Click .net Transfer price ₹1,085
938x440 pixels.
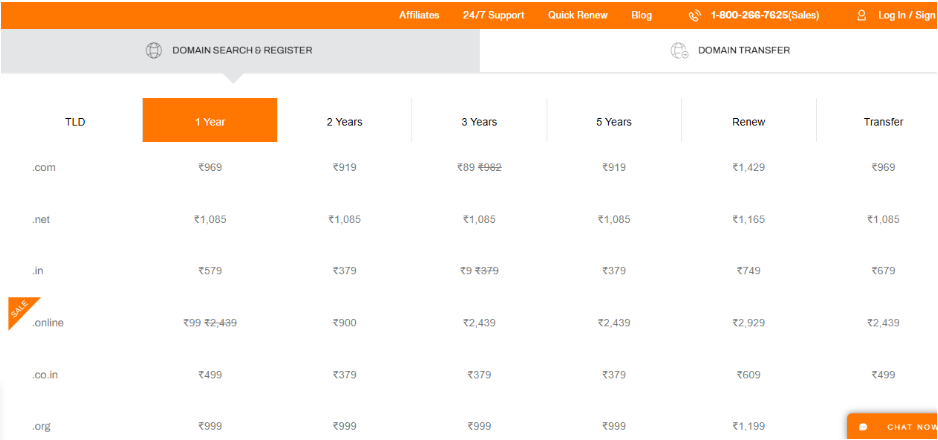point(883,219)
